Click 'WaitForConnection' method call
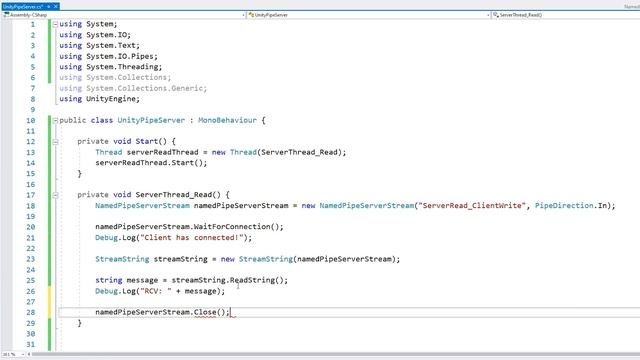The width and height of the screenshot is (640, 360). pos(232,227)
